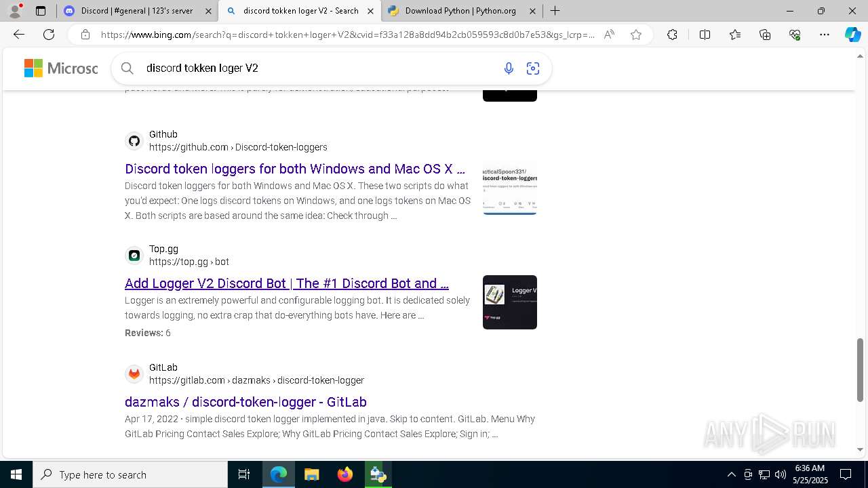Open the taskbar clock and date

(x=810, y=474)
